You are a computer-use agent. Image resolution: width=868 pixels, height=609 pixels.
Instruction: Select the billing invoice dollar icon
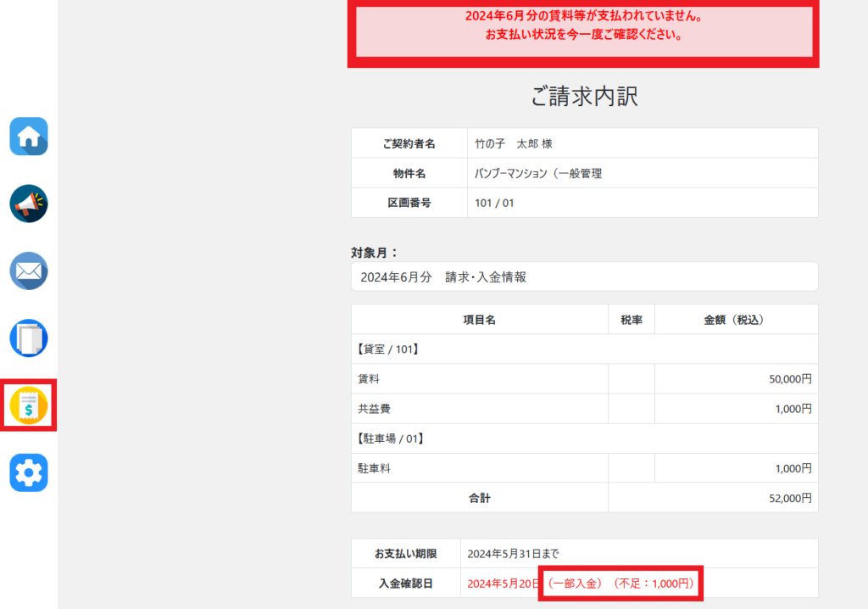pos(29,405)
